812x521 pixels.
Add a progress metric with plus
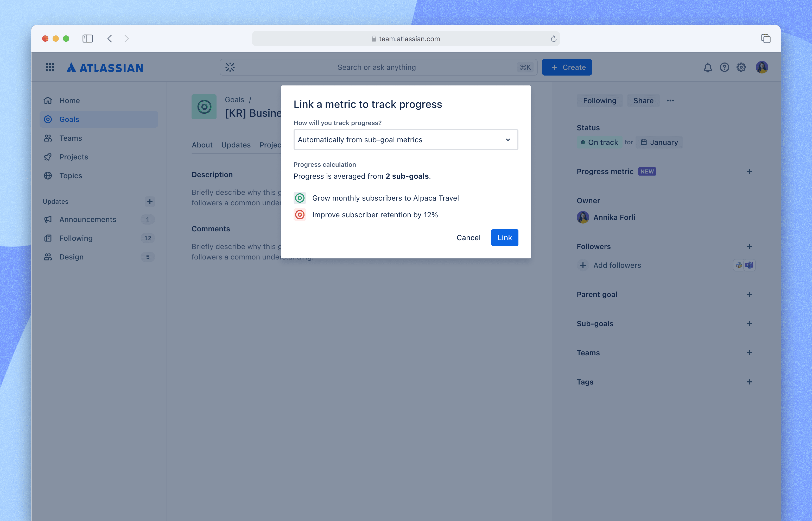click(x=749, y=171)
